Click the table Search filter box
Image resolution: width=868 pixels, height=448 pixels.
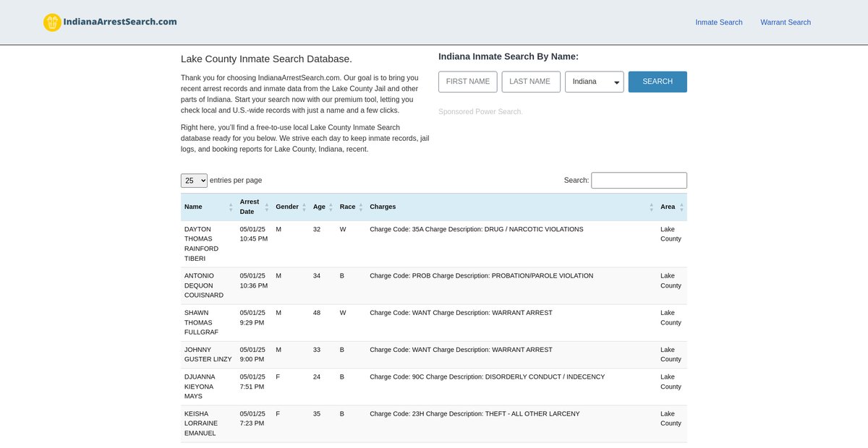[x=639, y=181]
